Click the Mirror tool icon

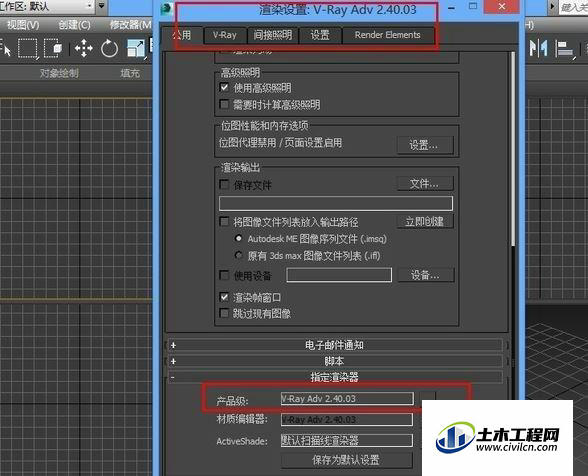coord(538,48)
